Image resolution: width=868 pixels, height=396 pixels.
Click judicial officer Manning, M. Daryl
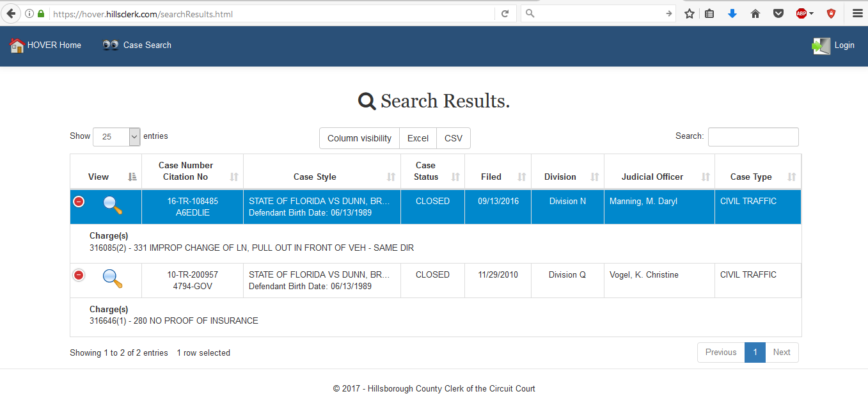coord(643,202)
